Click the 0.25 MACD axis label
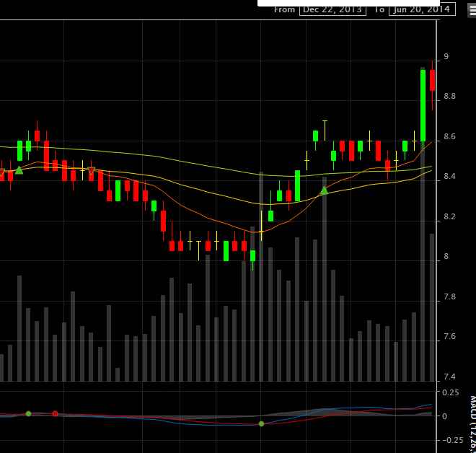The height and width of the screenshot is (453, 476). [x=451, y=392]
